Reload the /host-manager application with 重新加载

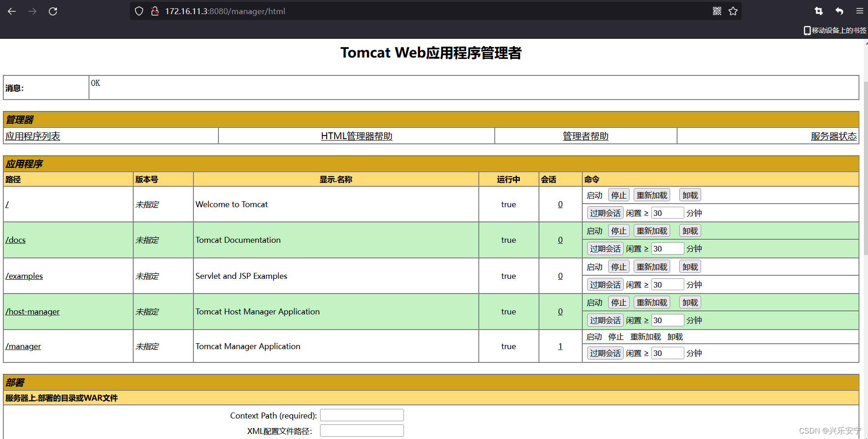[652, 303]
